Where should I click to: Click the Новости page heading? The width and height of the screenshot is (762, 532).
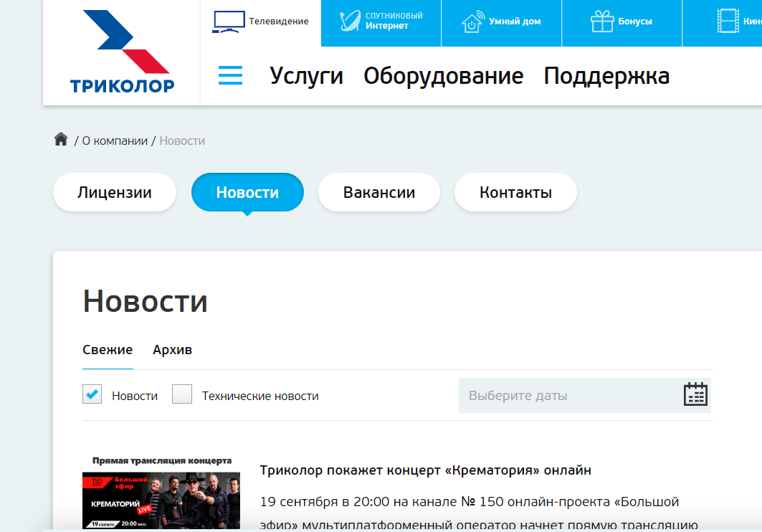tap(146, 301)
